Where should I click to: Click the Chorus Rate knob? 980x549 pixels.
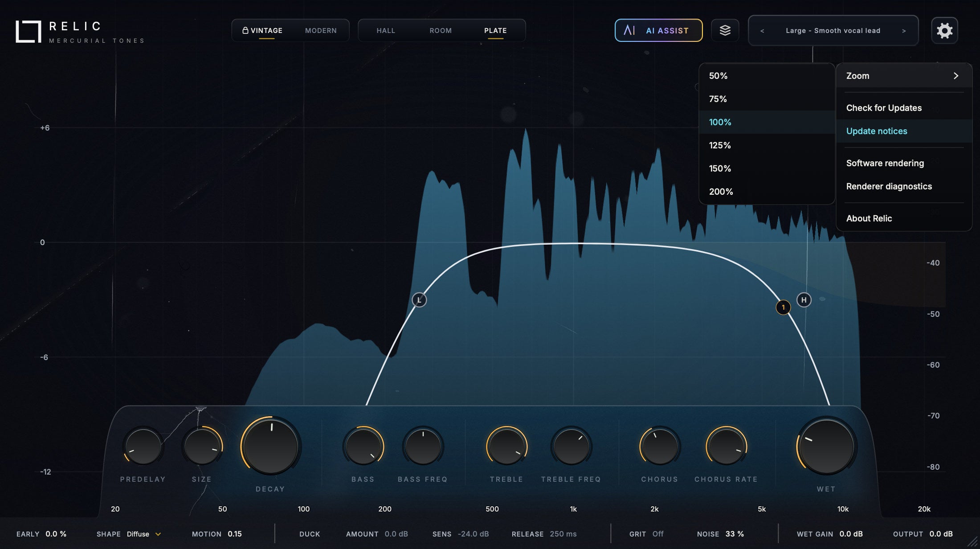pos(726,446)
